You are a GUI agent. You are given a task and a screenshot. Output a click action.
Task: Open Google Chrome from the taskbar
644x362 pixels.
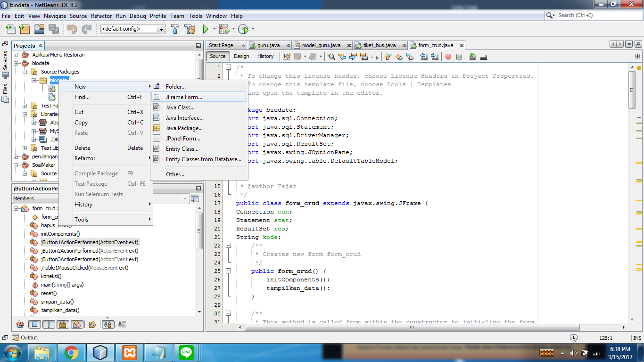(x=71, y=353)
